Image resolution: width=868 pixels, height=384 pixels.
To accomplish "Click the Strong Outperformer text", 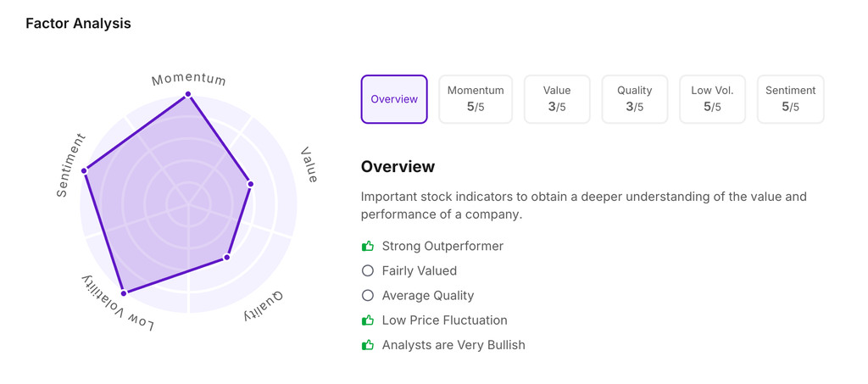I will (442, 247).
